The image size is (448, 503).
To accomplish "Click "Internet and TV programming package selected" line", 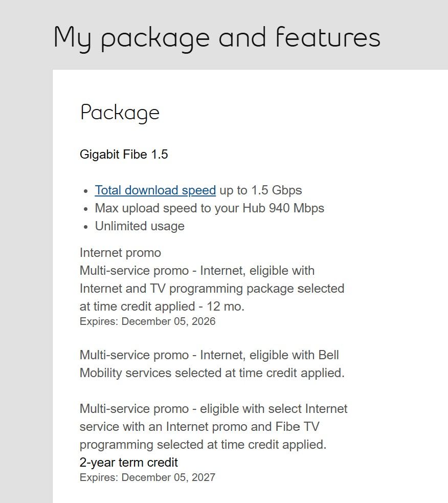I will click(212, 289).
